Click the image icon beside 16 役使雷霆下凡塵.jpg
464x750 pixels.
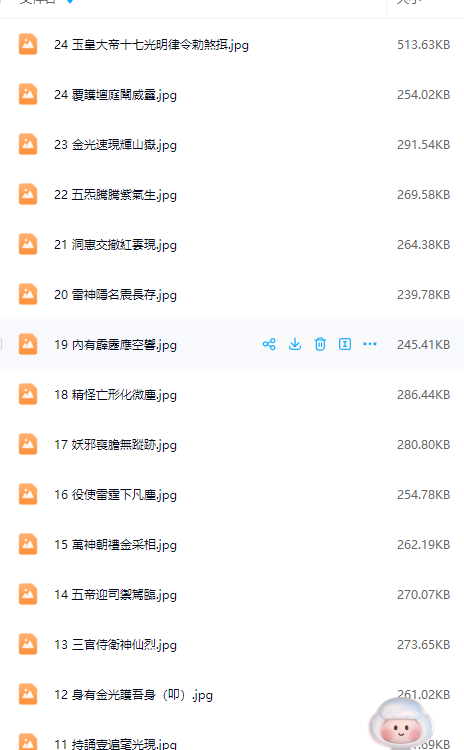(28, 494)
